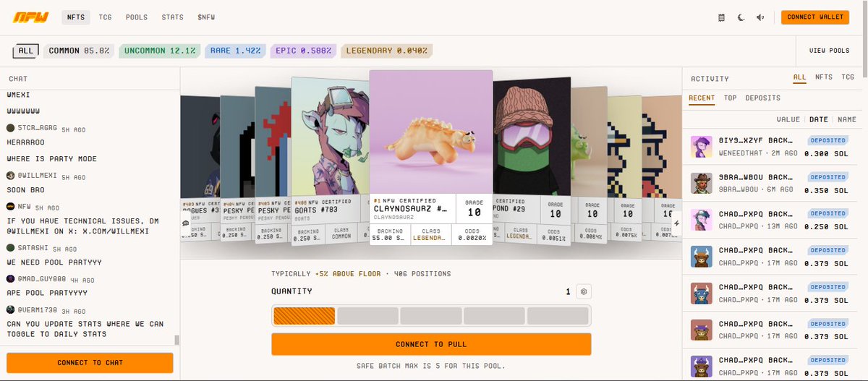Click @WILLMEXI's chat avatar
Viewport: 868px width, 381px height.
point(11,176)
